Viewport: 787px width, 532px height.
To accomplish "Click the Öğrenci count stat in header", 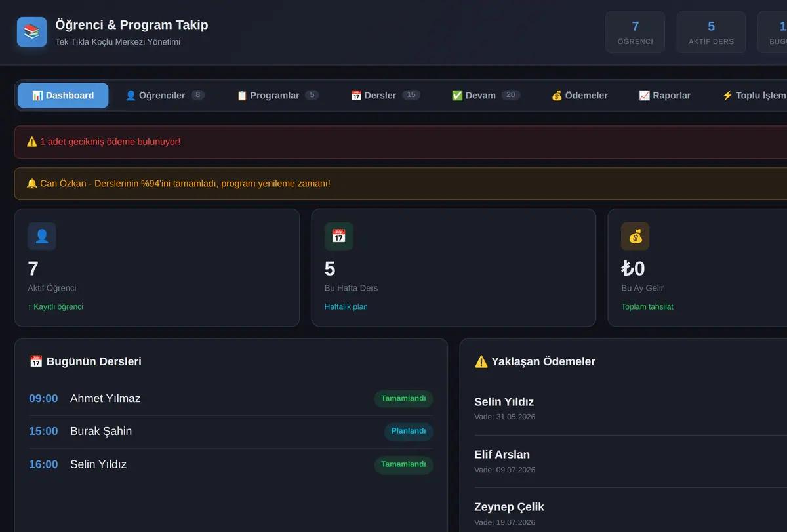I will coord(635,32).
